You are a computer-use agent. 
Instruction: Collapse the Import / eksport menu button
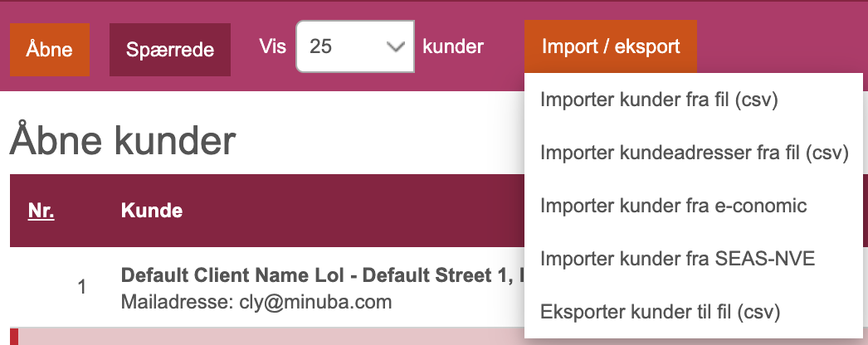point(611,46)
